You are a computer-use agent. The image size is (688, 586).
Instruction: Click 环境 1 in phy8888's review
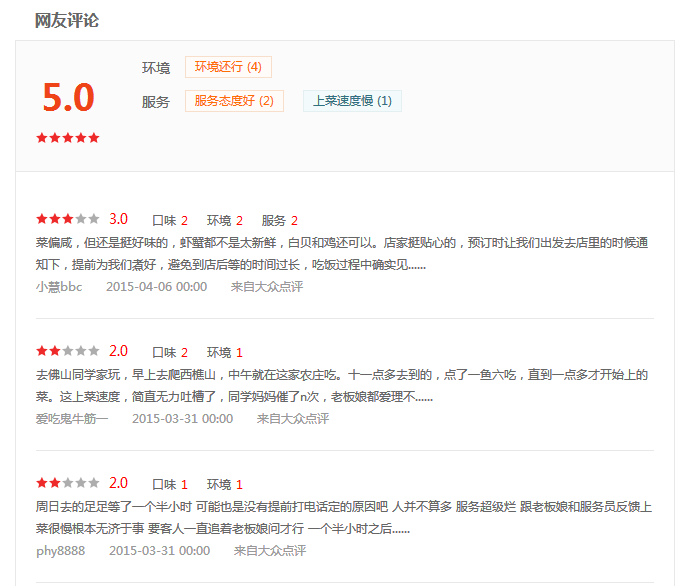[x=225, y=484]
